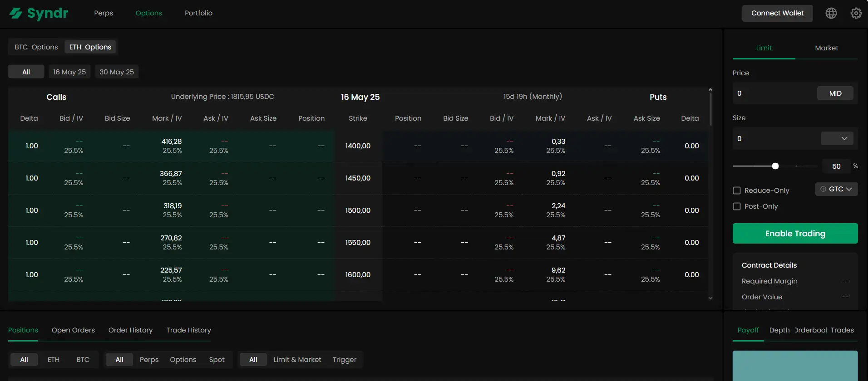Filter expiry by 30 May 25
The image size is (868, 381).
point(117,72)
